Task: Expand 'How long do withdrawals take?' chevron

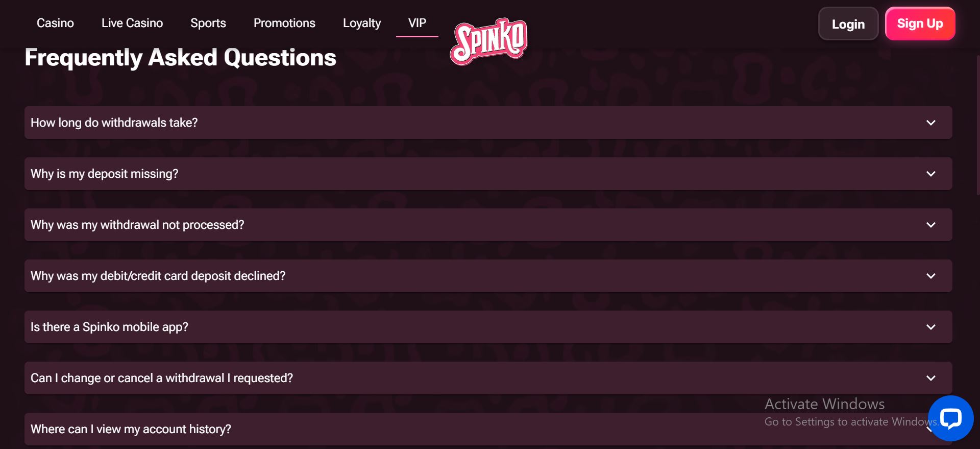Action: 930,123
